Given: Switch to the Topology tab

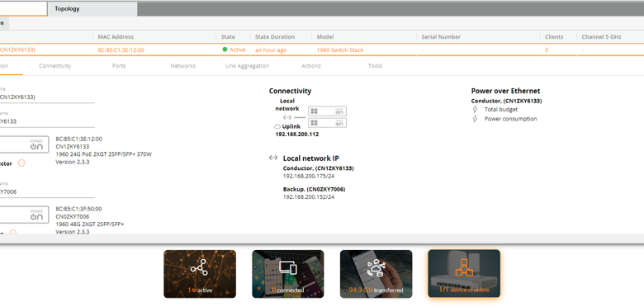Looking at the screenshot, I should tap(92, 8).
